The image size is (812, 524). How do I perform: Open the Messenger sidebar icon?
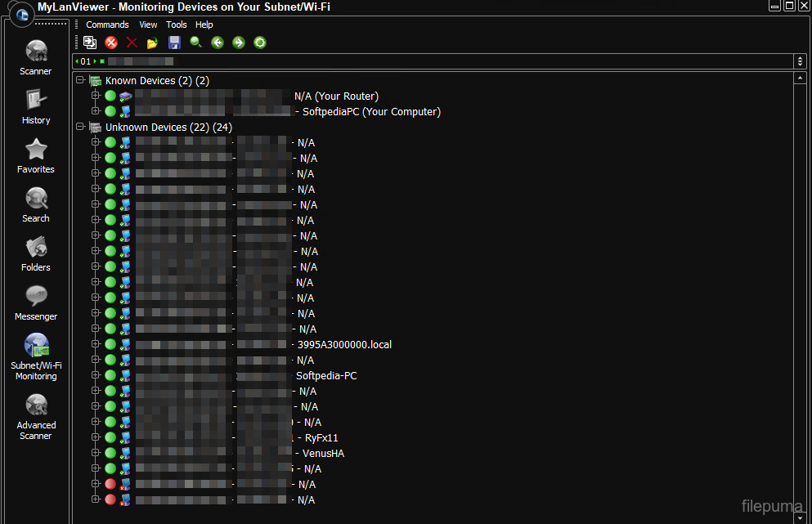[36, 301]
